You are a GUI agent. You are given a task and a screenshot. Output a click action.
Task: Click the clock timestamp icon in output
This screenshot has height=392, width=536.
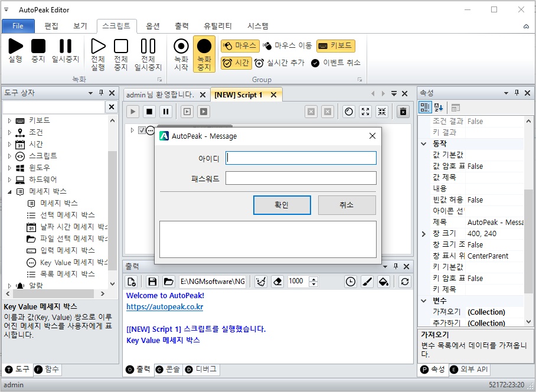[x=351, y=282]
